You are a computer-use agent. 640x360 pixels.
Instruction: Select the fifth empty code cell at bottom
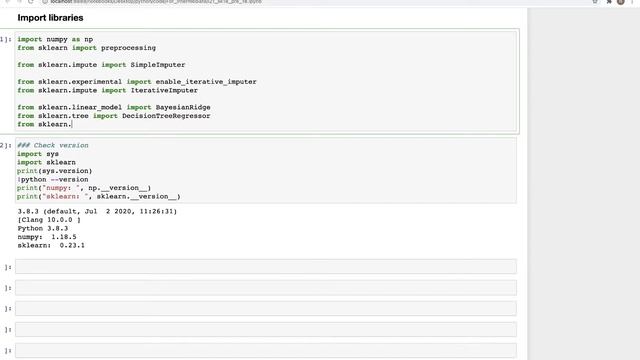coord(266,351)
